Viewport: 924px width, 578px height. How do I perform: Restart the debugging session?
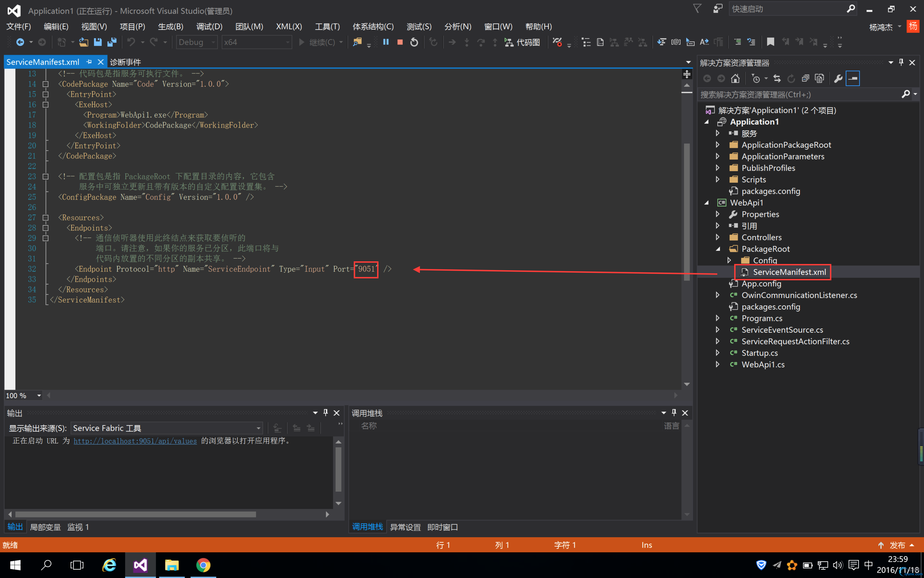click(414, 42)
